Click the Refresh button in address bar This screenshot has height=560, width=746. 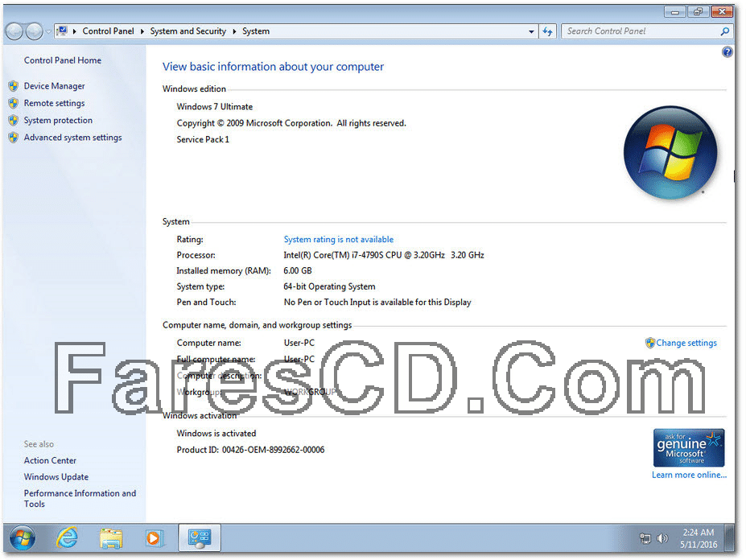[x=547, y=31]
